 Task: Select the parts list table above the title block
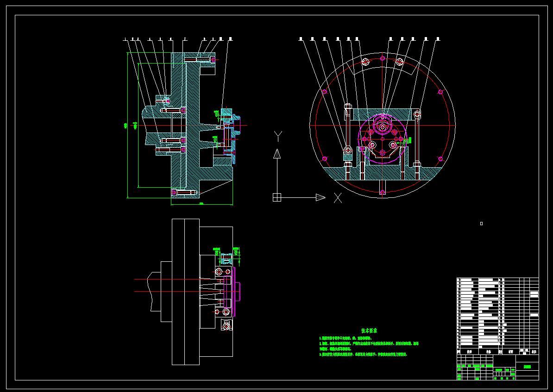click(497, 316)
